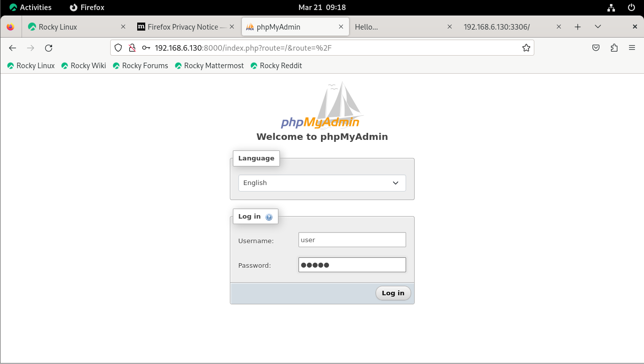The width and height of the screenshot is (644, 364).
Task: Open the Rocky Linux bookmark
Action: tap(31, 66)
